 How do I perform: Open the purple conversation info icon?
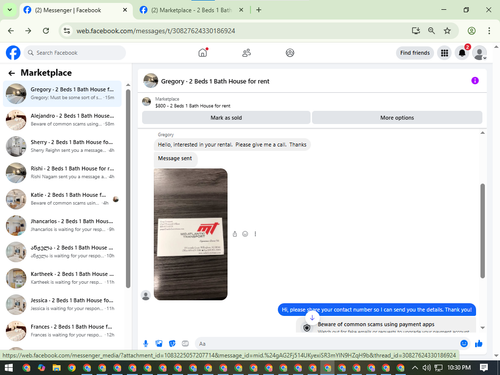coord(475,80)
